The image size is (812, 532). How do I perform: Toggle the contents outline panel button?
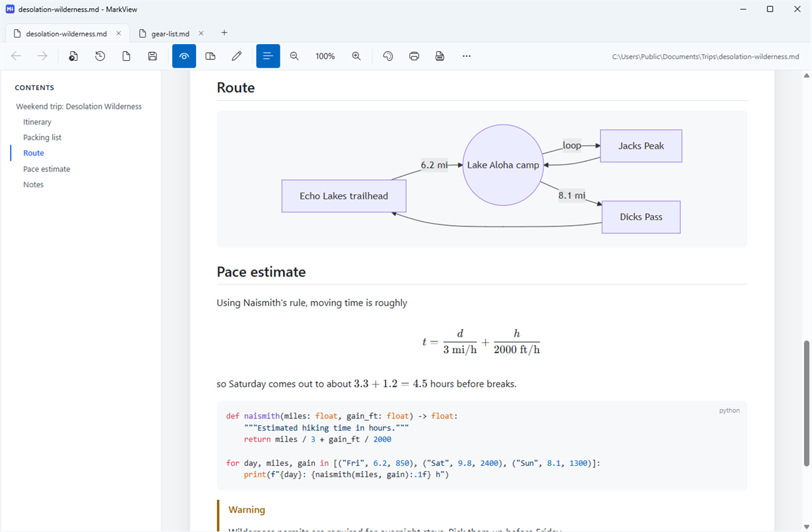pyautogui.click(x=268, y=56)
